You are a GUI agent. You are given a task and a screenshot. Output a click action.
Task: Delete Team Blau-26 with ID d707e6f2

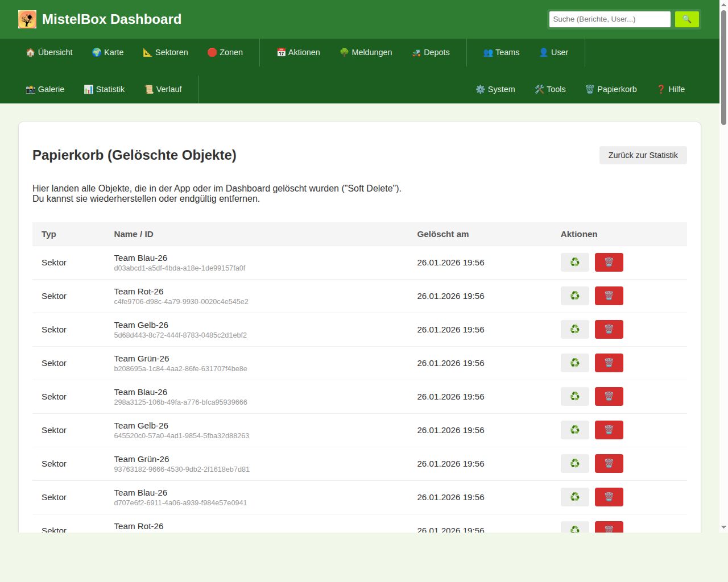pyautogui.click(x=609, y=497)
